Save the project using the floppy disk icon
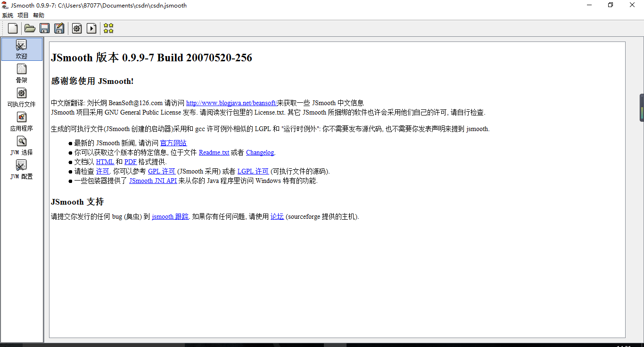Viewport: 644px width, 347px height. (x=45, y=28)
